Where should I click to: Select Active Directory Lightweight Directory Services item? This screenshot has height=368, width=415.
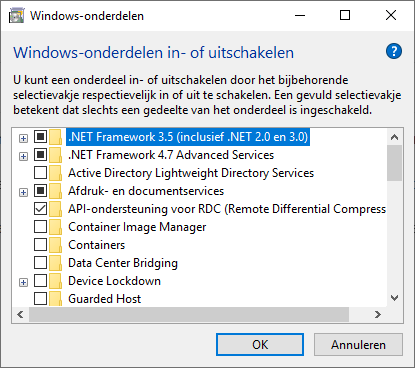(x=191, y=173)
